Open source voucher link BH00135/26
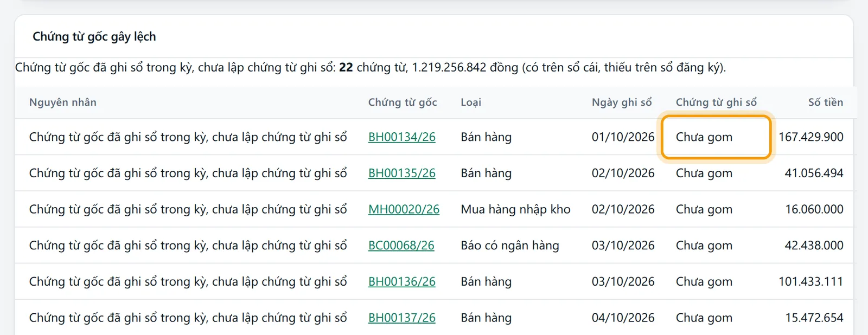This screenshot has height=335, width=868. 401,173
